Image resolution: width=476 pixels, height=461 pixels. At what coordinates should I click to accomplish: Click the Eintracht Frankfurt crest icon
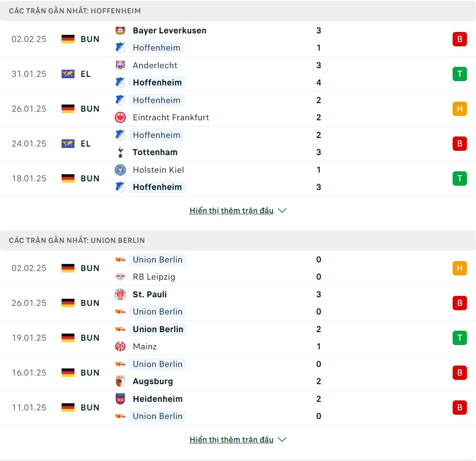coord(120,117)
